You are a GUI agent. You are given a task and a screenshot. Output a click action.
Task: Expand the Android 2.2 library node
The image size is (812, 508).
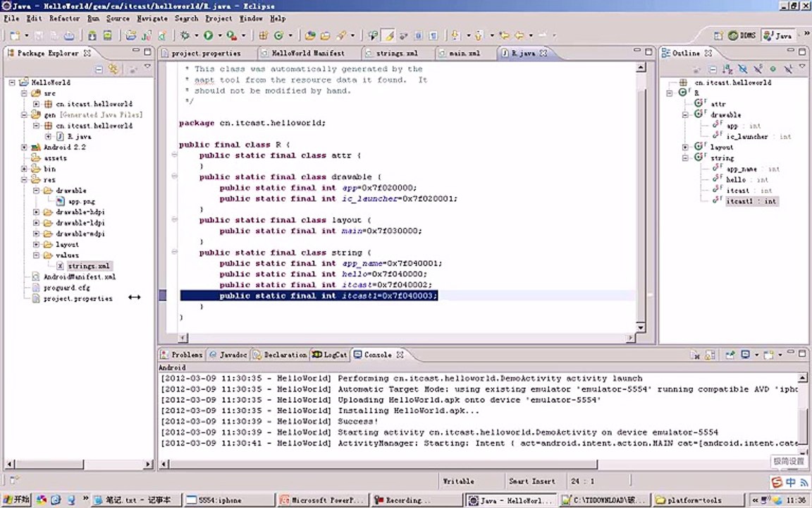[x=24, y=147]
